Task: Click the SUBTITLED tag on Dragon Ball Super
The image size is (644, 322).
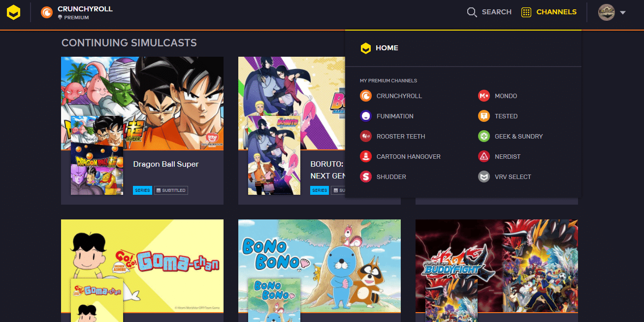Action: pos(171,190)
